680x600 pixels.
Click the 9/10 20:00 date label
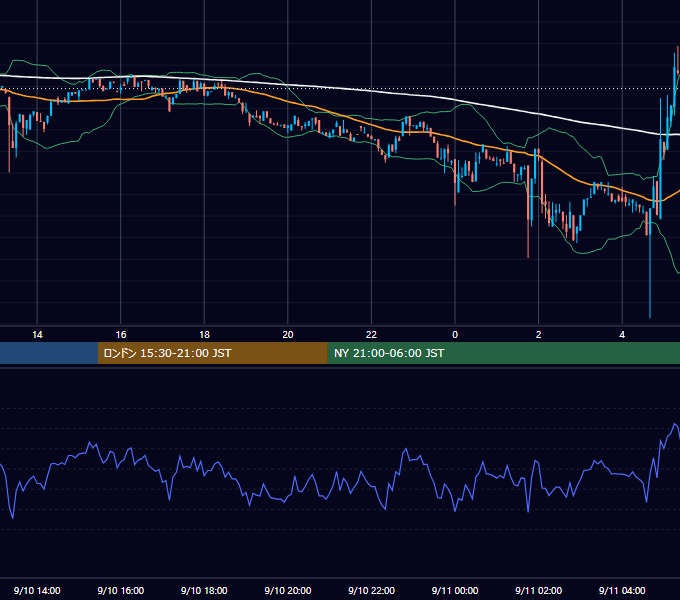click(288, 590)
